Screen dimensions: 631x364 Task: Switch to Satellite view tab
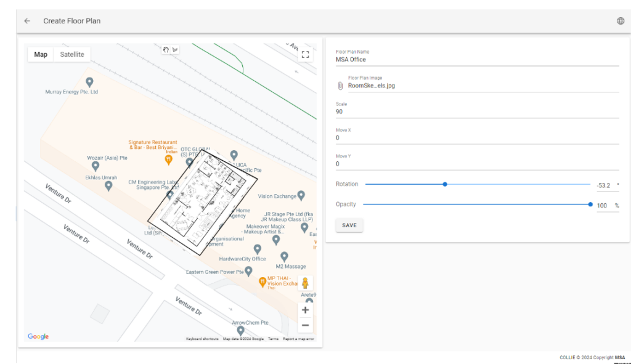click(x=72, y=54)
